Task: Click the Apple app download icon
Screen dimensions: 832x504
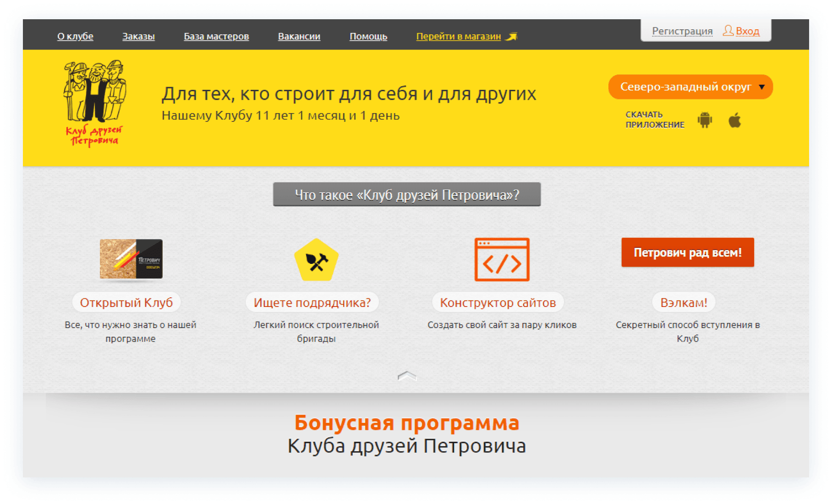Action: pyautogui.click(x=734, y=121)
